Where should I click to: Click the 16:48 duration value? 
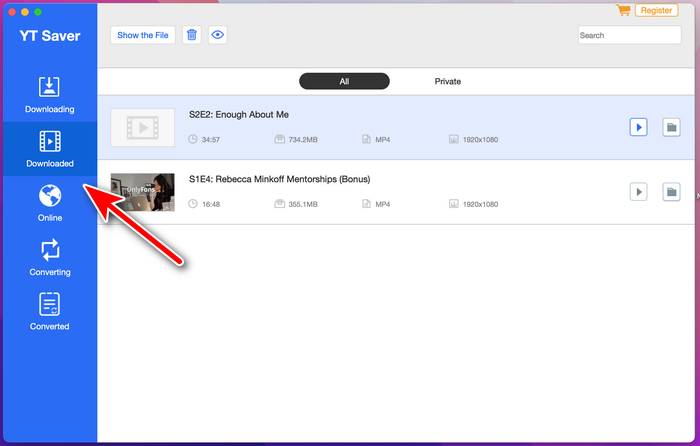pos(211,204)
